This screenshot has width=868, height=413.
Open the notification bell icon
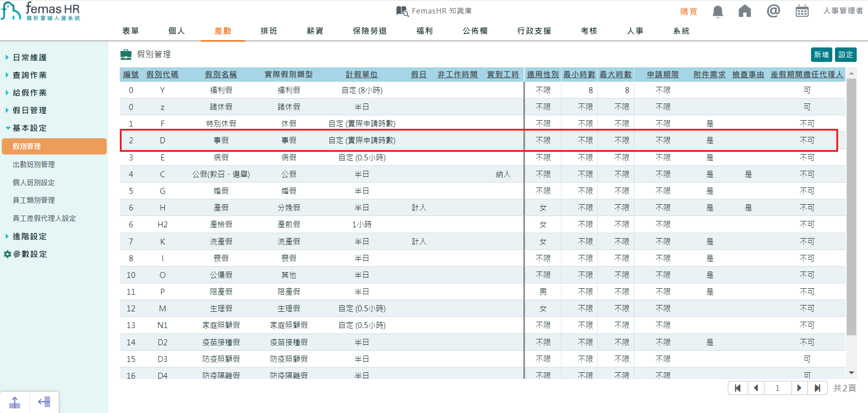click(x=717, y=11)
